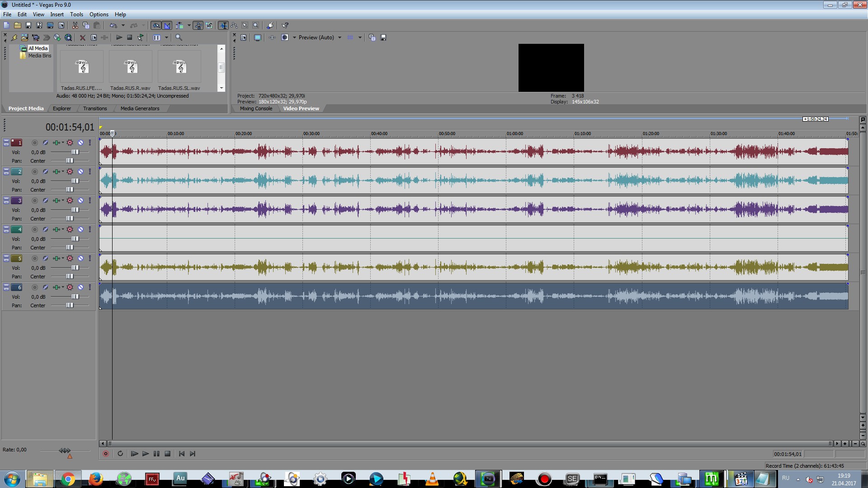This screenshot has height=488, width=868.
Task: Open the Insert menu
Action: [57, 14]
